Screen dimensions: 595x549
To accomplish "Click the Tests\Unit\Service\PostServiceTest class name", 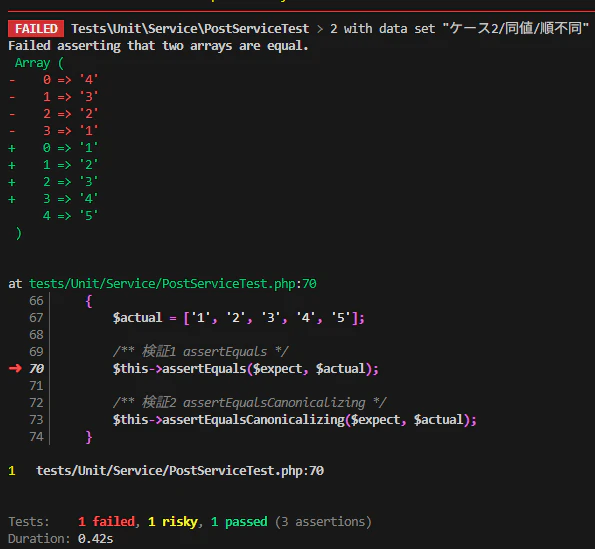I will click(190, 28).
